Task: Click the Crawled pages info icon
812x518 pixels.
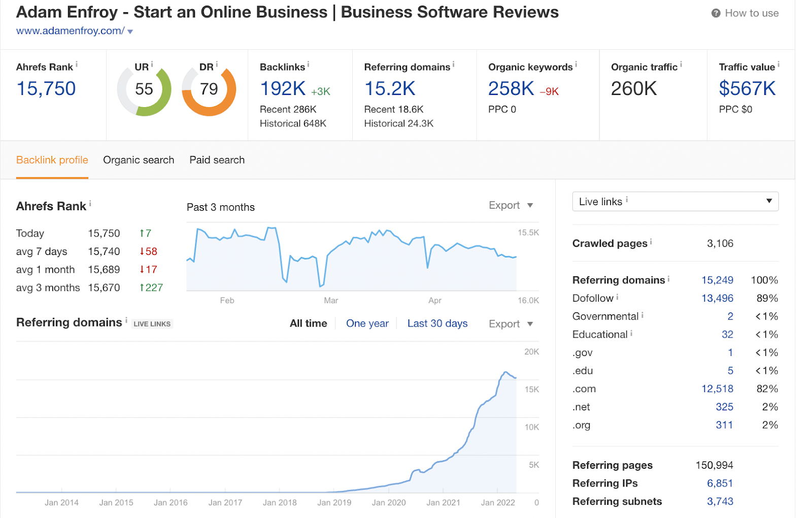Action: coord(651,242)
